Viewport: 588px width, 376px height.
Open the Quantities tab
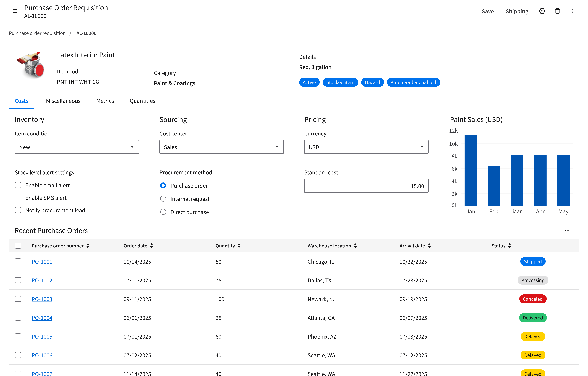[142, 101]
